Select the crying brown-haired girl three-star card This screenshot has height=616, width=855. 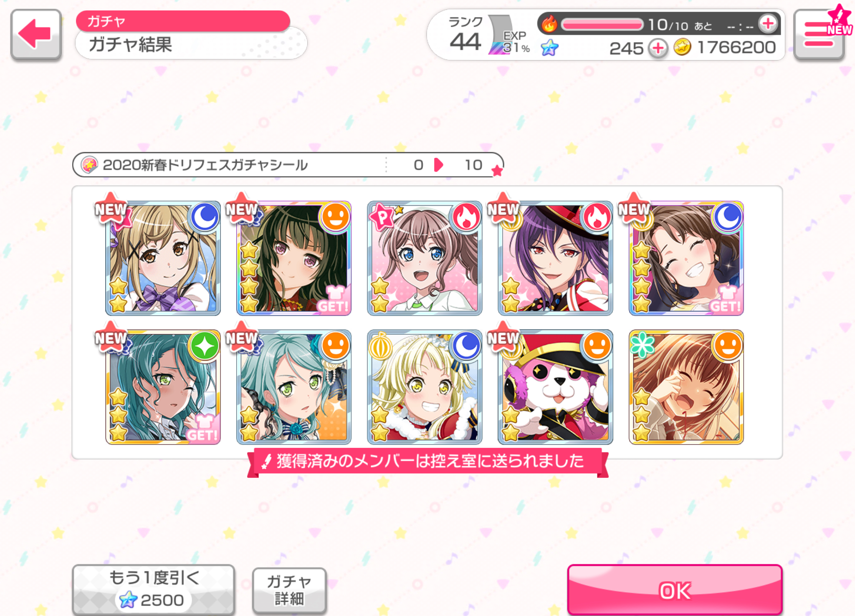(686, 387)
